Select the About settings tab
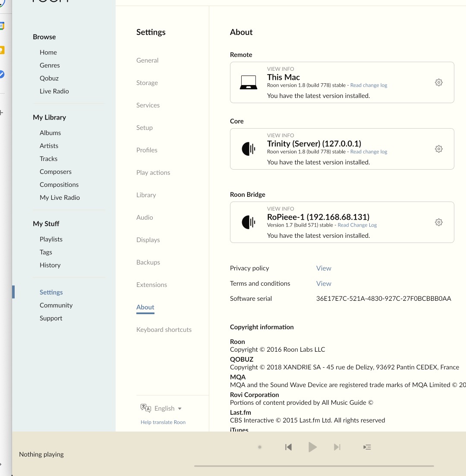This screenshot has height=476, width=466. [145, 307]
